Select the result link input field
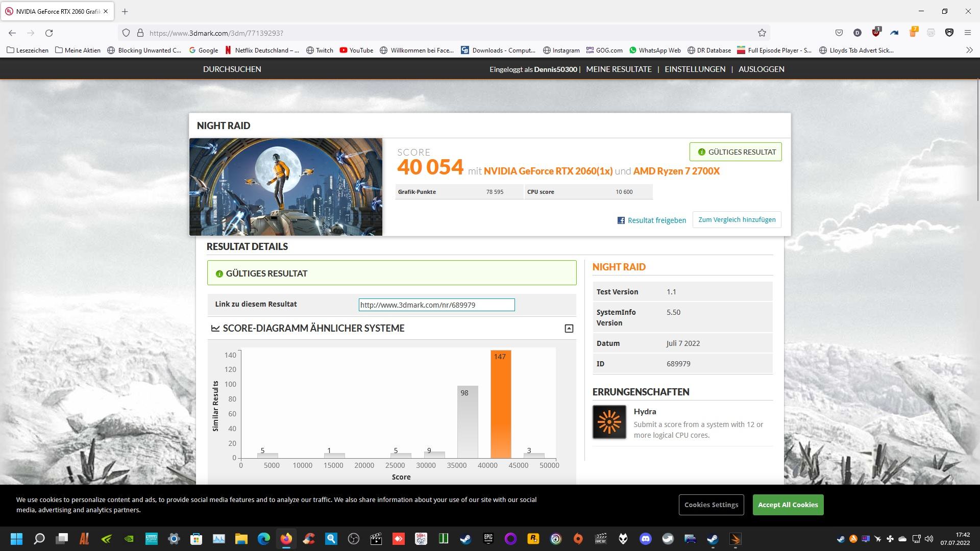The image size is (980, 551). pyautogui.click(x=436, y=305)
